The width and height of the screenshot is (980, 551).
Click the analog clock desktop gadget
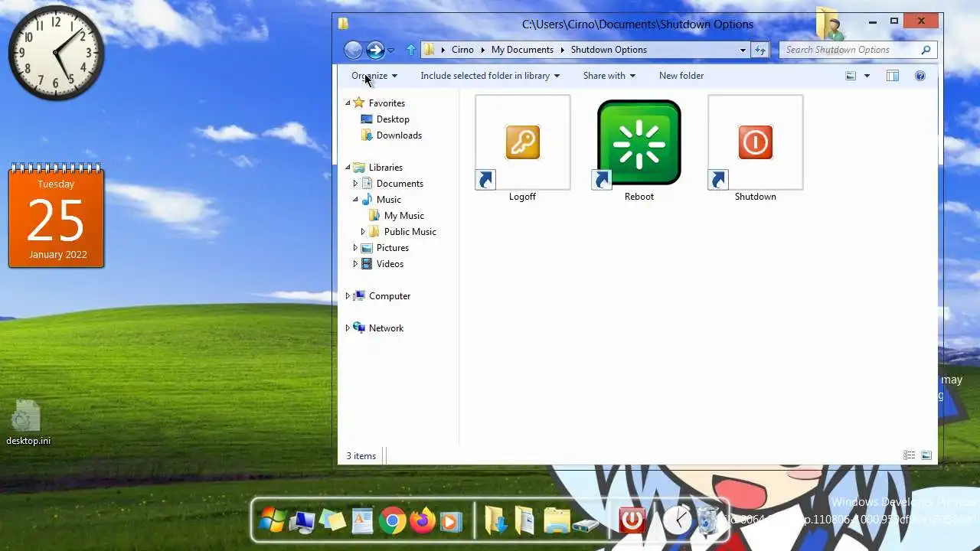click(56, 53)
